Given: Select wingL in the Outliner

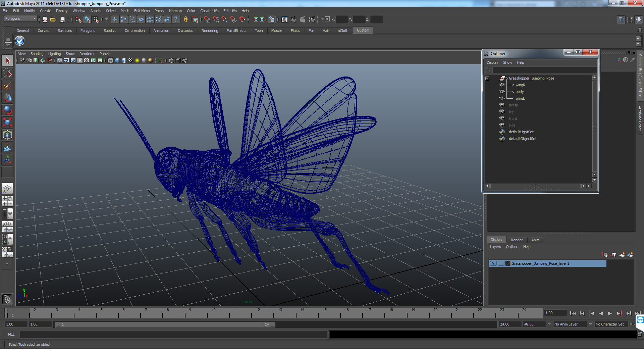Looking at the screenshot, I should [x=520, y=98].
